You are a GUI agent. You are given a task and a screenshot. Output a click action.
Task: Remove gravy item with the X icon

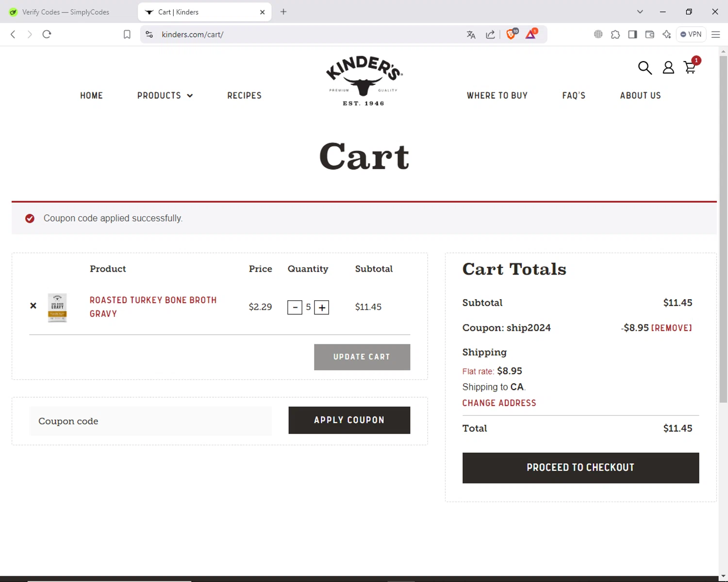click(33, 306)
